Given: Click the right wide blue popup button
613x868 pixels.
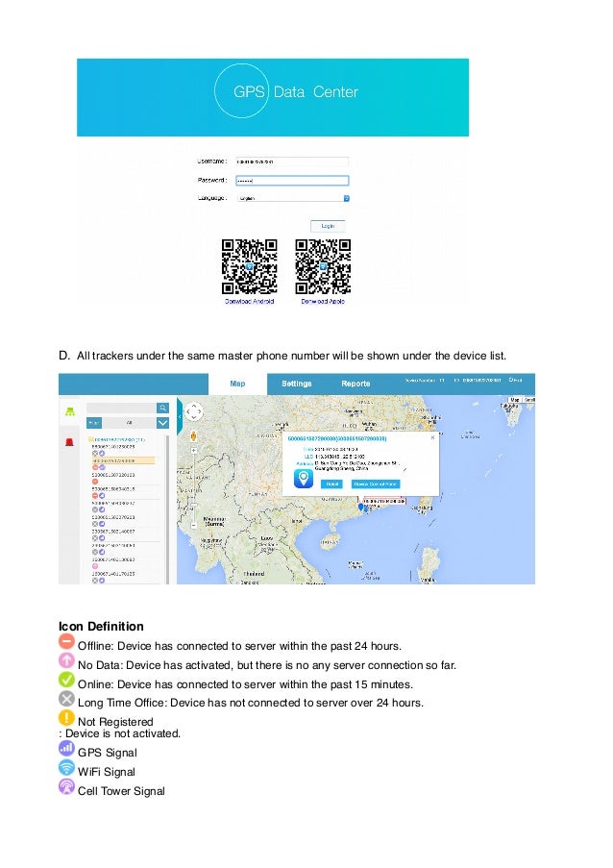Looking at the screenshot, I should click(376, 484).
